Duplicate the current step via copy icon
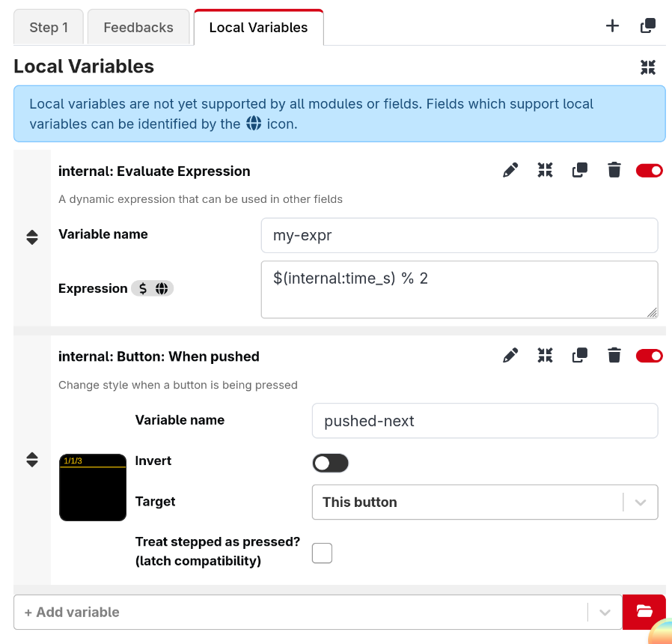The width and height of the screenshot is (672, 644). tap(647, 25)
